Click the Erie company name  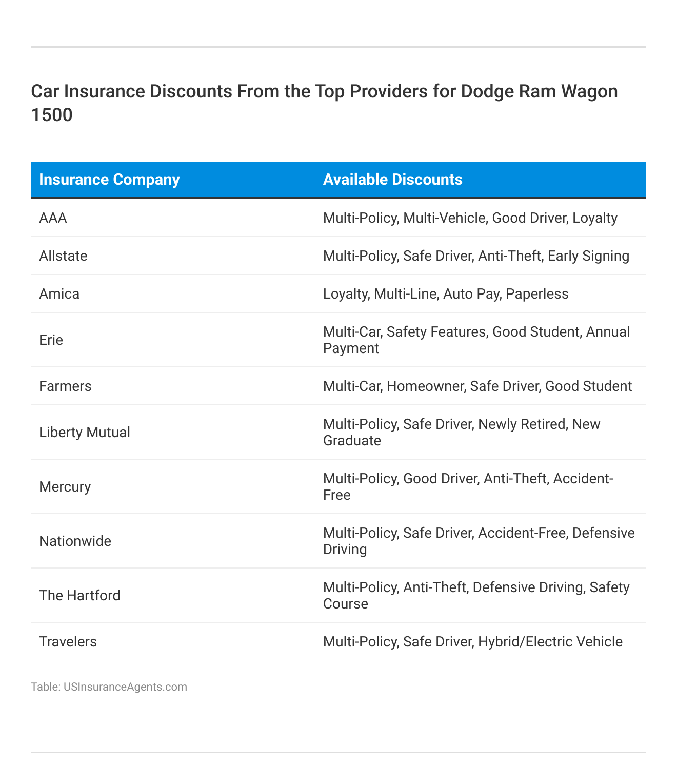coord(51,340)
